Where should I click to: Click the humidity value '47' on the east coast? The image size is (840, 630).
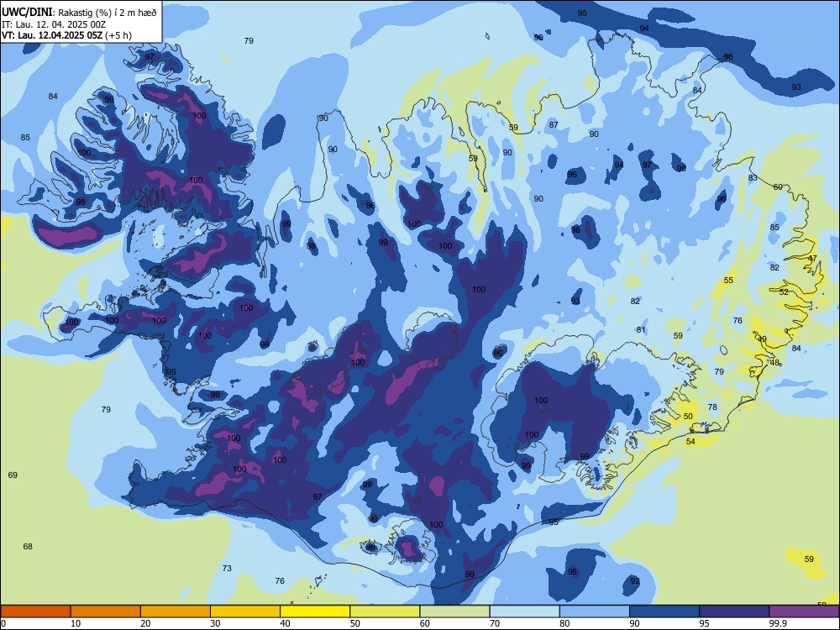[x=812, y=258]
